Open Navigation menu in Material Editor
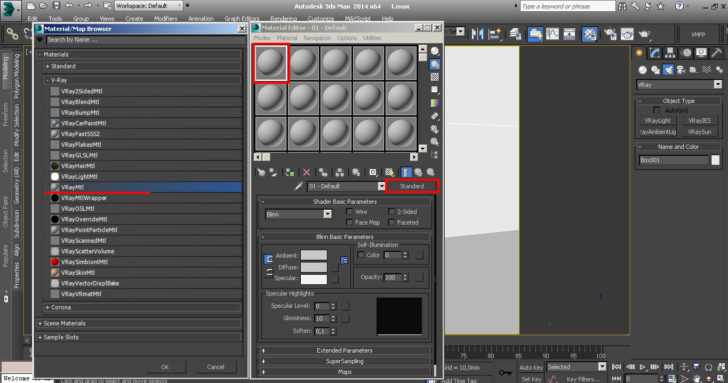728x383 pixels. pyautogui.click(x=317, y=38)
